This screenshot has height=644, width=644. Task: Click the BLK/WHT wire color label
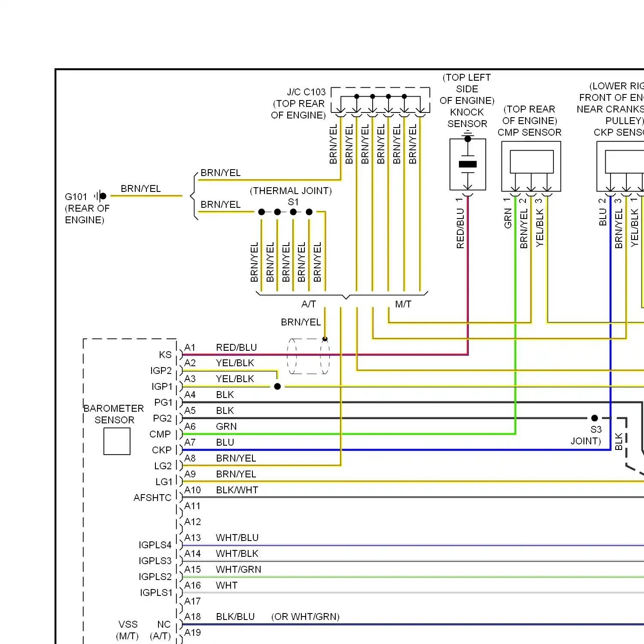click(237, 490)
